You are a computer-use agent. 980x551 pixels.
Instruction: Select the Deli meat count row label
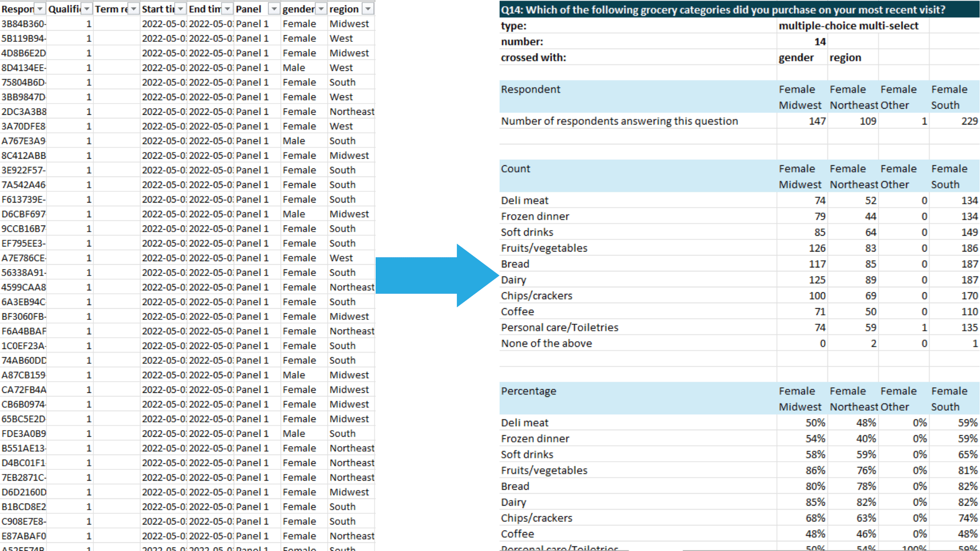point(525,201)
